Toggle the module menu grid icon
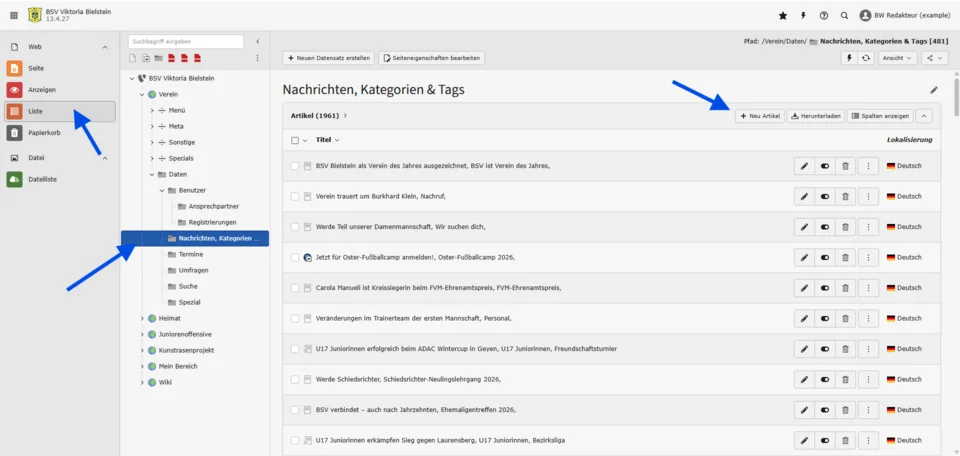This screenshot has height=456, width=960. [14, 15]
